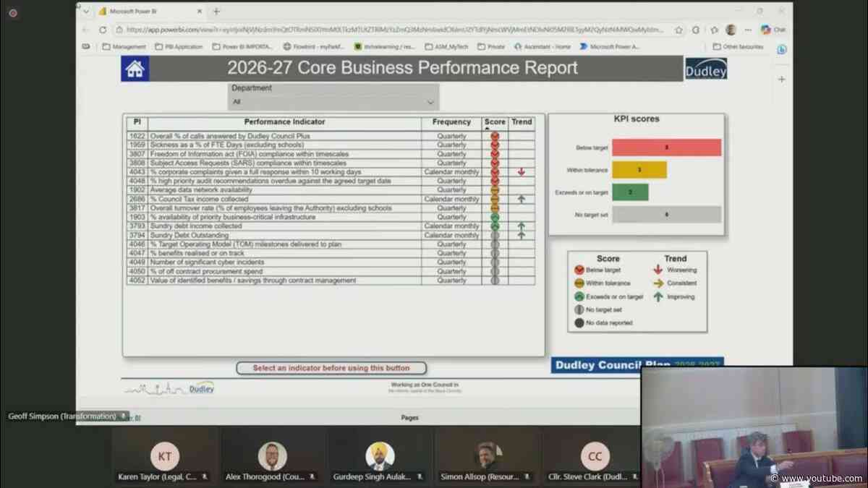Click the score icon for PI 1622
The height and width of the screenshot is (488, 868).
(x=495, y=136)
